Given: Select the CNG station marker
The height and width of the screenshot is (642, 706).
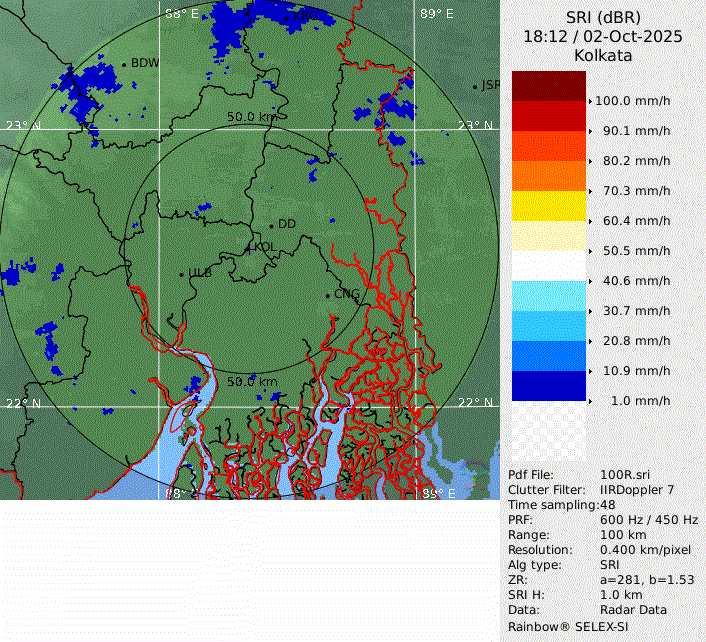Looking at the screenshot, I should [x=327, y=294].
